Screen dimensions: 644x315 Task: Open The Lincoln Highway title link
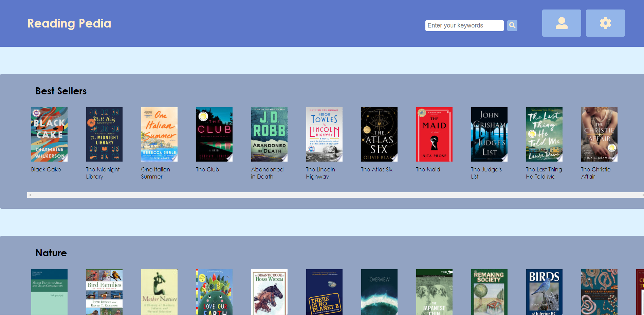[320, 173]
